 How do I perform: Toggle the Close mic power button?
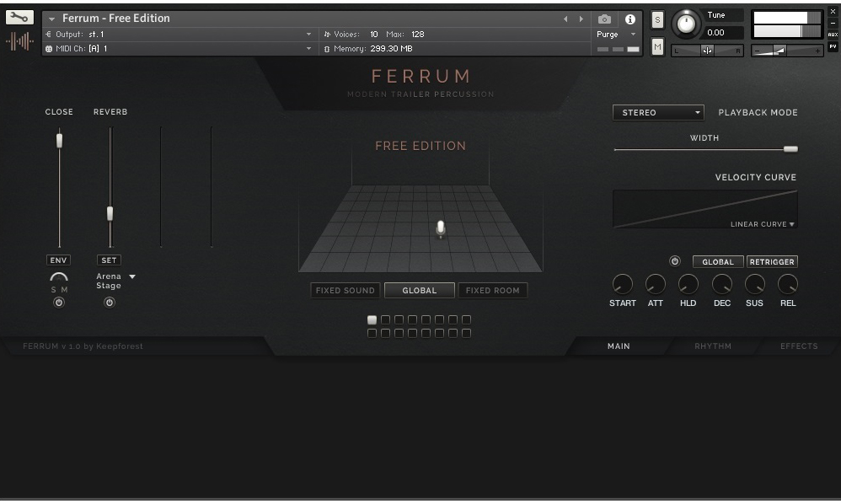pos(59,303)
